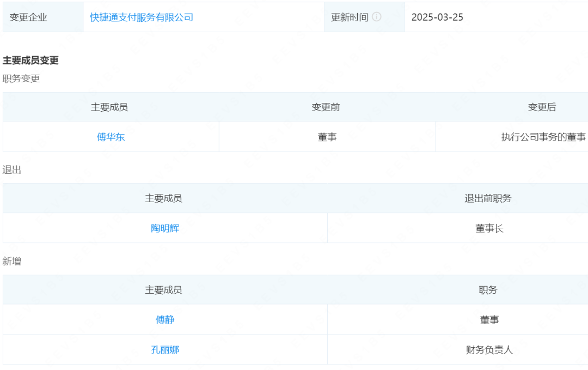Open member link 傅华东

pos(111,137)
